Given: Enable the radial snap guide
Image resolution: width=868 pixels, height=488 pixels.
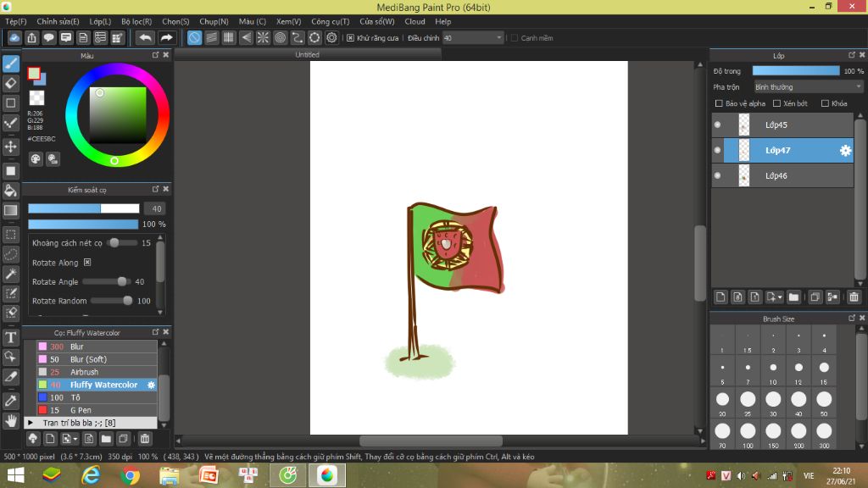Looking at the screenshot, I should 263,37.
